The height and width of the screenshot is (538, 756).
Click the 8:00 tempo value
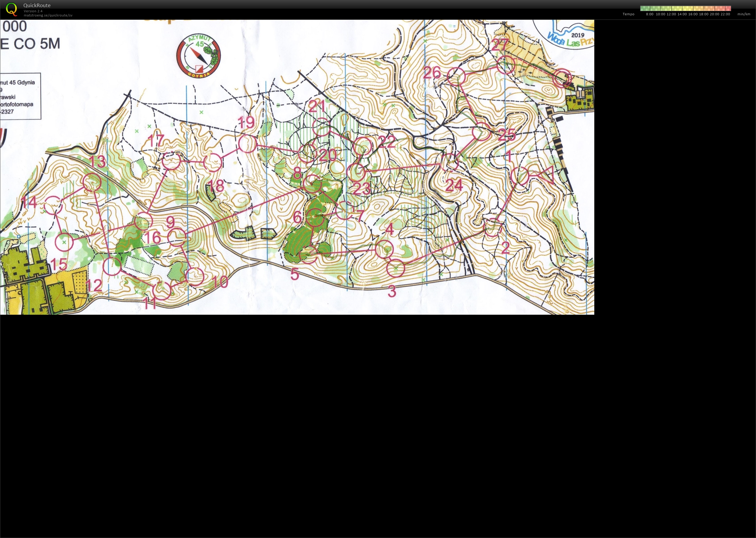(x=649, y=14)
